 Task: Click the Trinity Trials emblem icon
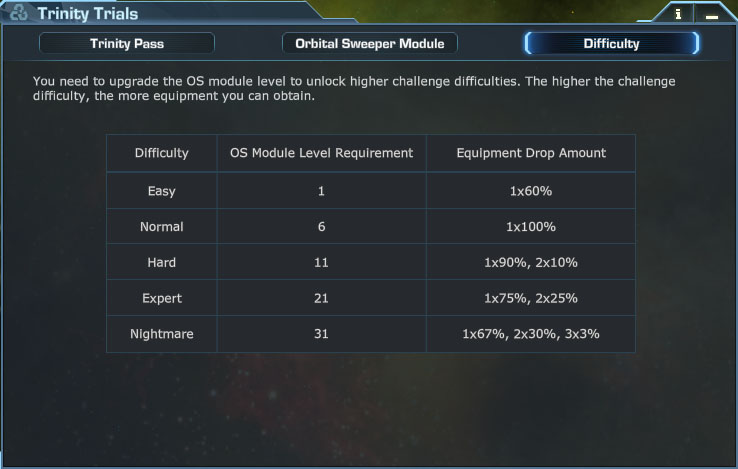pos(18,14)
